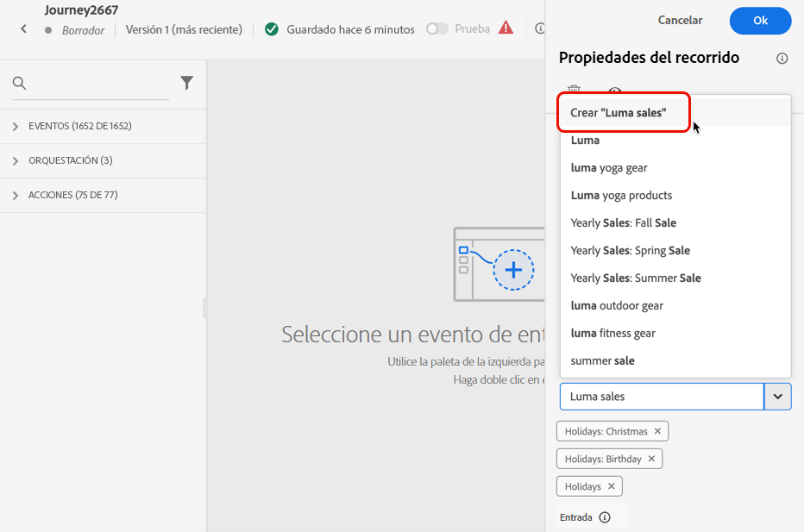Screen dimensions: 804x532
Task: Remove the Holidays: Birthday tag
Action: [651, 459]
